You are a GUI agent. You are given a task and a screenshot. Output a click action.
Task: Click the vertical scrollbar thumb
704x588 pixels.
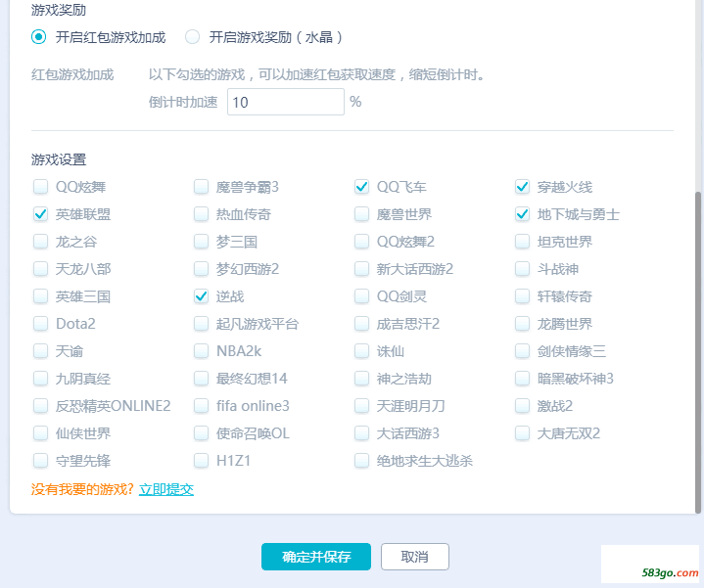(698, 352)
